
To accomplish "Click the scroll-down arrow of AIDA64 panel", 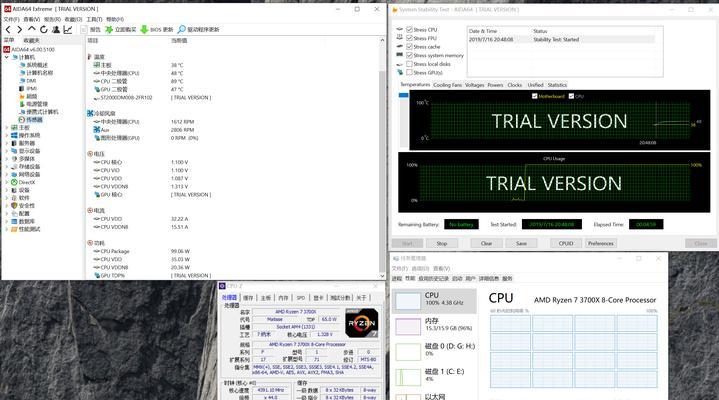I will [x=382, y=276].
